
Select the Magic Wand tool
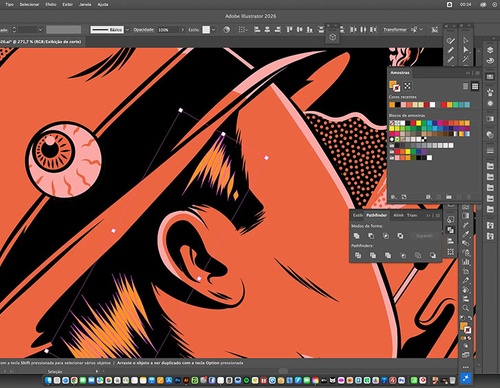click(466, 59)
